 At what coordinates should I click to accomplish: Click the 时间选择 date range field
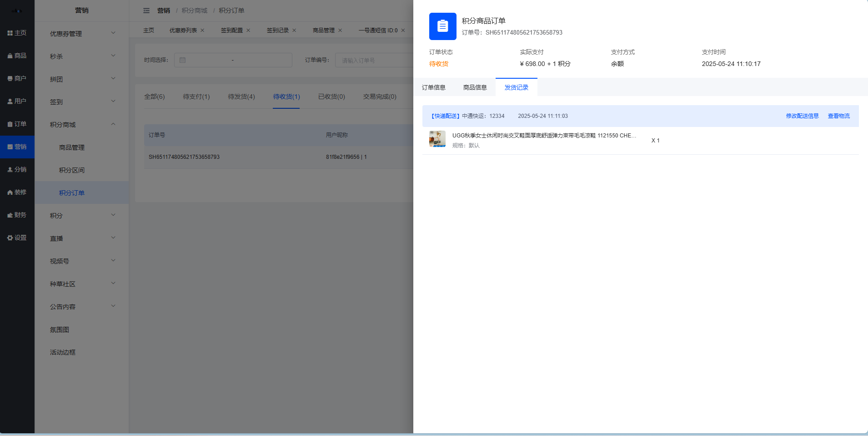pyautogui.click(x=233, y=60)
